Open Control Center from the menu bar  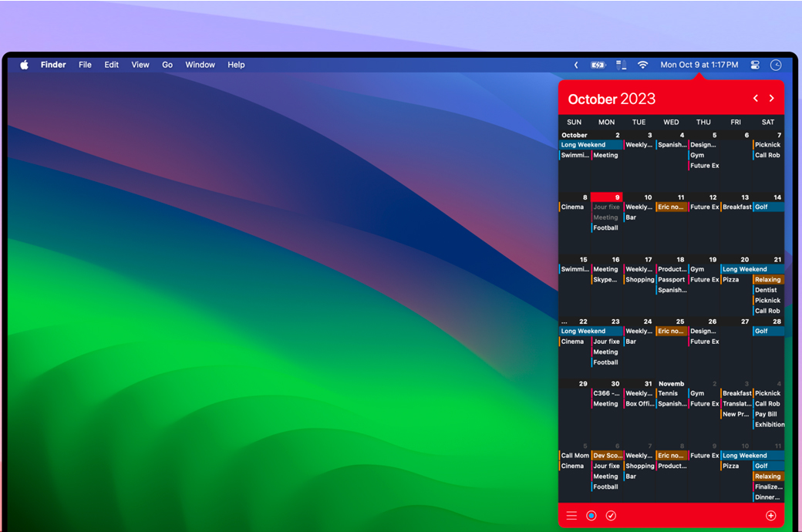(755, 65)
